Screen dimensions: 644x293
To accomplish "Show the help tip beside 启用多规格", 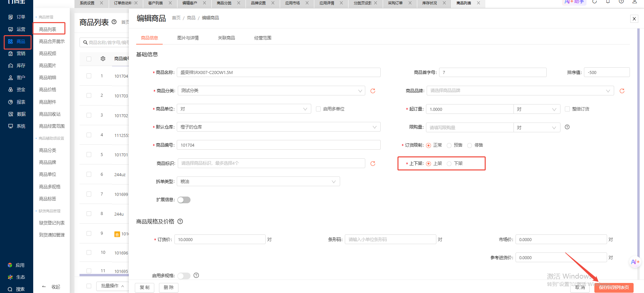I will 196,275.
